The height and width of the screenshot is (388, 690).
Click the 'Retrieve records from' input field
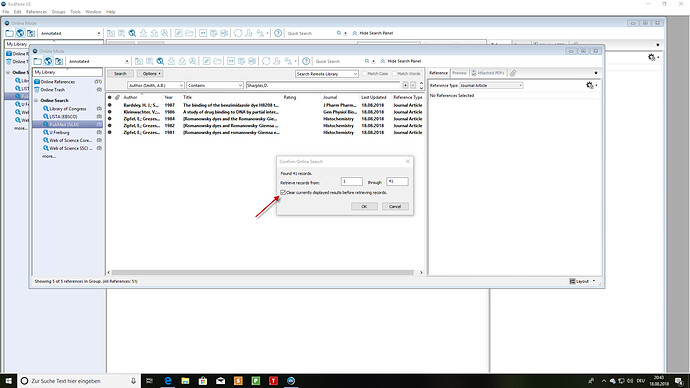[x=352, y=182]
